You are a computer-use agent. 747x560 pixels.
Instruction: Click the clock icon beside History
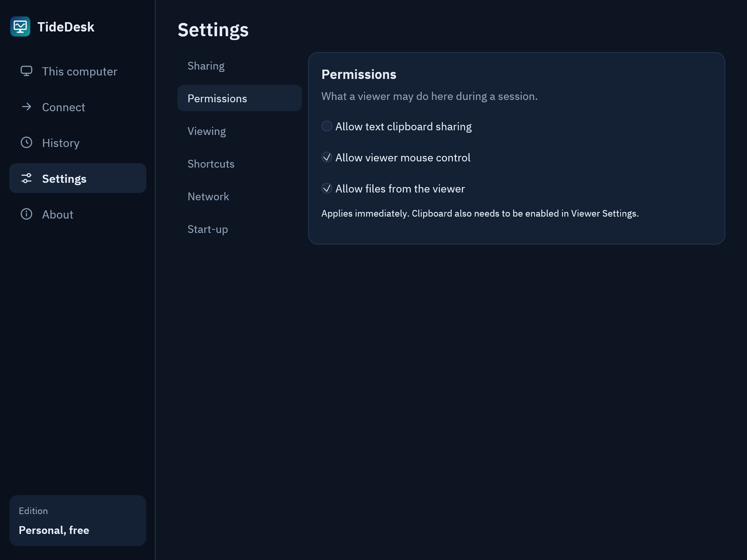(26, 143)
